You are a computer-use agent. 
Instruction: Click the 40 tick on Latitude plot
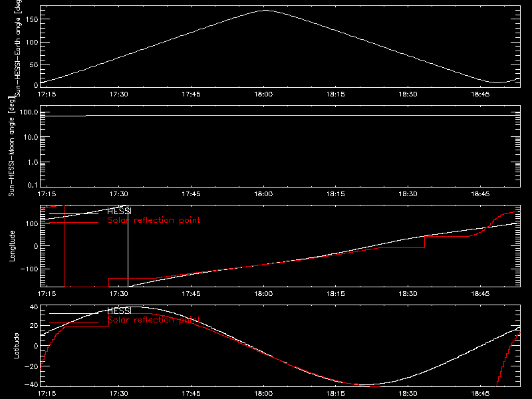(x=34, y=307)
